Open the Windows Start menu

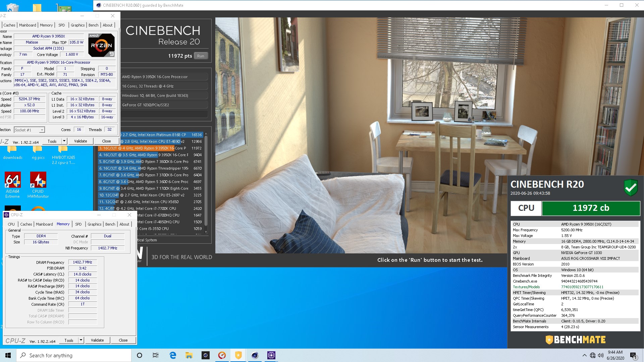[8, 355]
